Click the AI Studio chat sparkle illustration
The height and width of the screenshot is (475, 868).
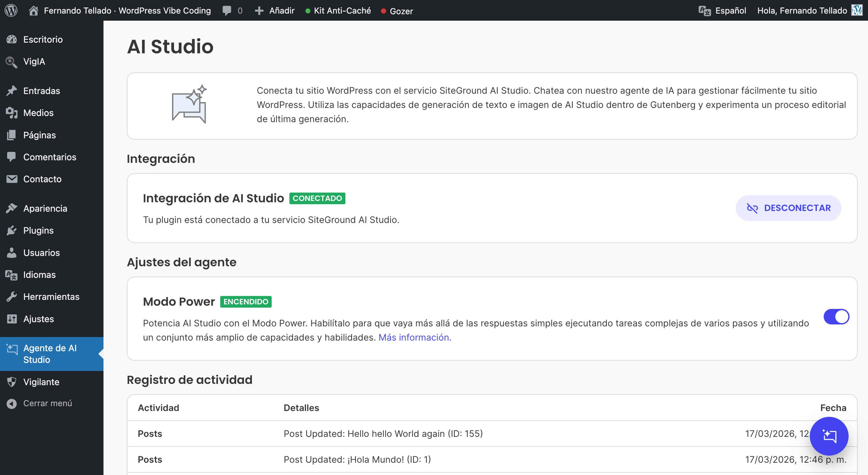(x=189, y=104)
